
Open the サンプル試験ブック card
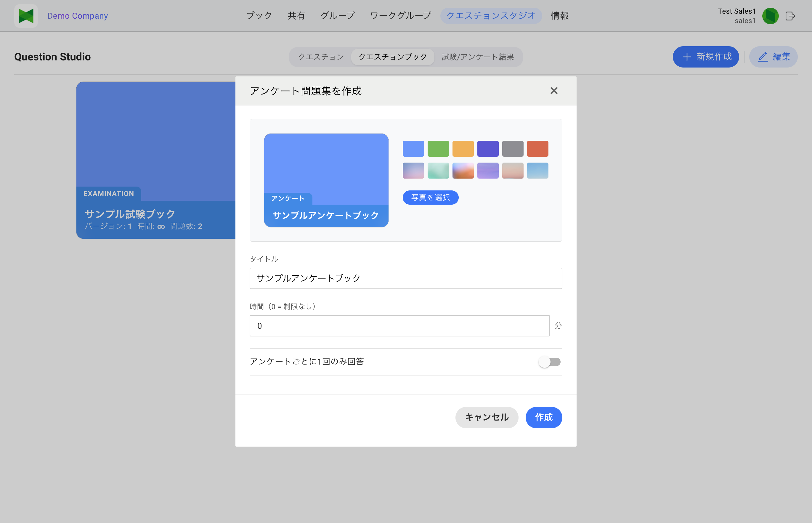pos(156,160)
